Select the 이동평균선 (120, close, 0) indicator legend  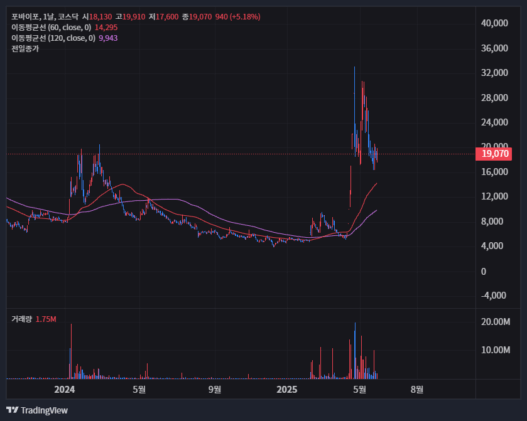tap(53, 38)
